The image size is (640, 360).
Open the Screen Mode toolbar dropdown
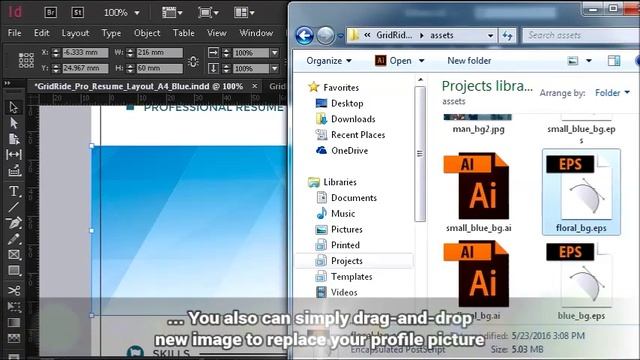(x=209, y=13)
